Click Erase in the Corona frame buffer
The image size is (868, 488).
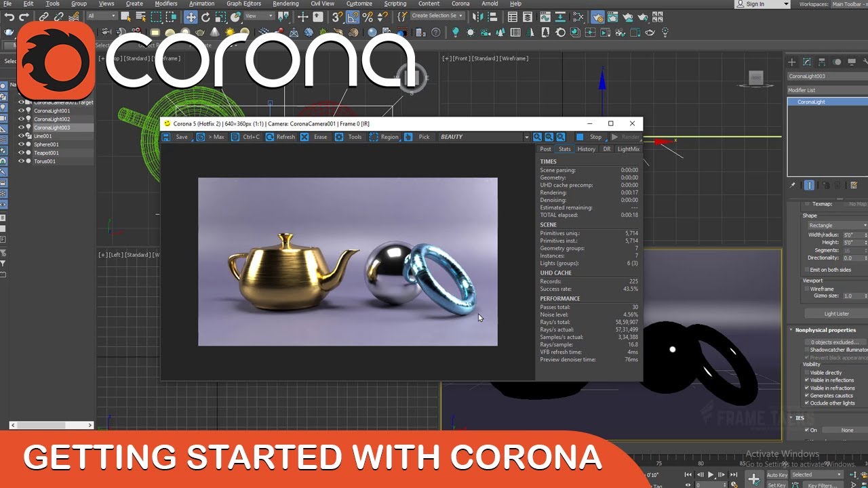[x=314, y=137]
